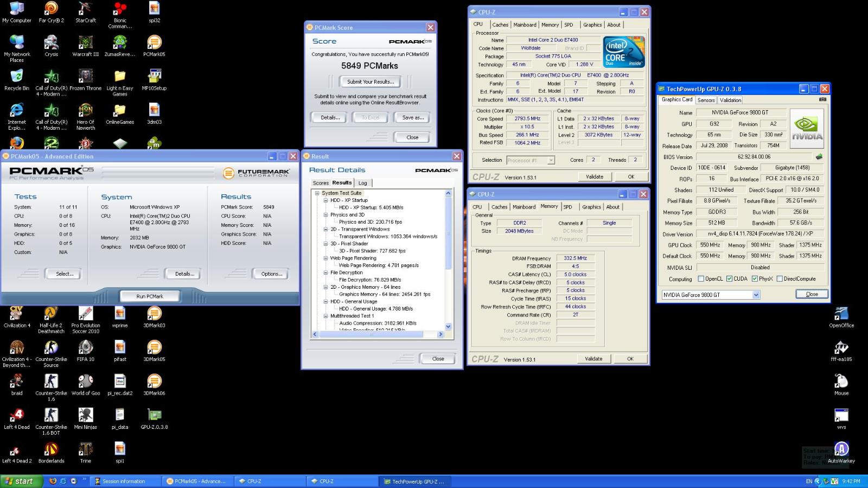
Task: Open the Sensors tab in GPU-Z
Action: (706, 100)
